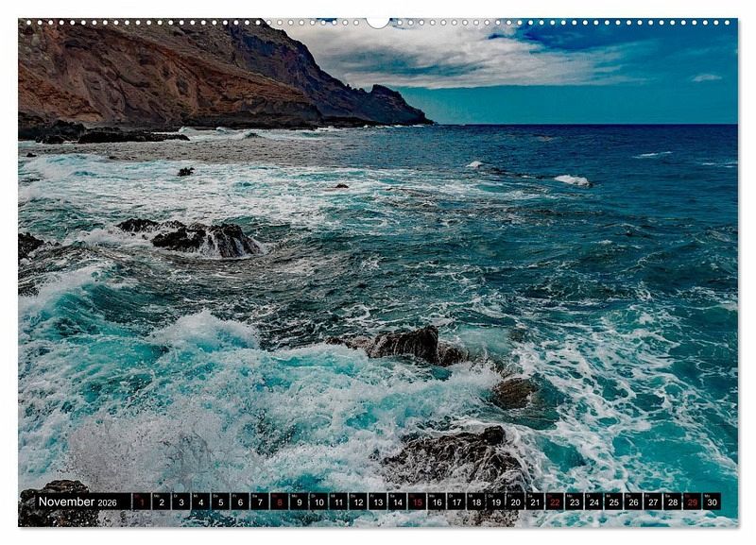Click day 5 in the date row
The height and width of the screenshot is (545, 756).
pos(220,502)
